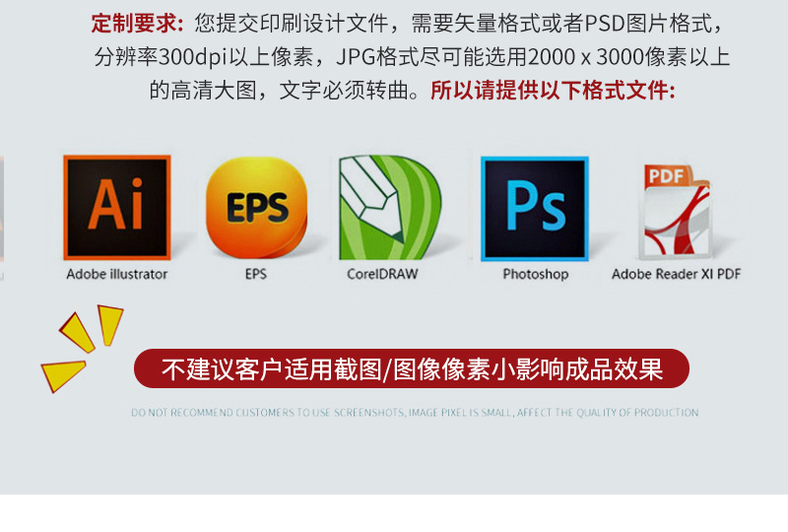Screen dimensions: 788x532
Task: Click the red '定制要求:' heading
Action: tap(137, 24)
